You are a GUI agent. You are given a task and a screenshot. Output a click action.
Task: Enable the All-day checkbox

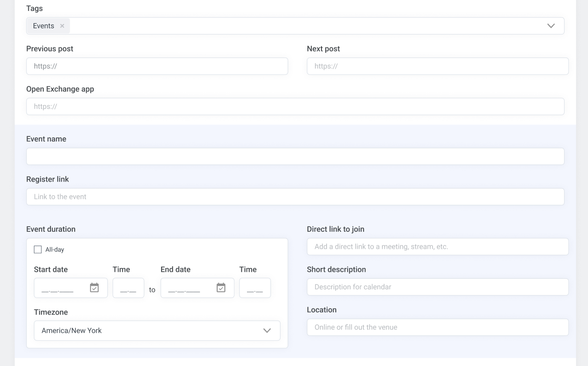click(x=38, y=250)
